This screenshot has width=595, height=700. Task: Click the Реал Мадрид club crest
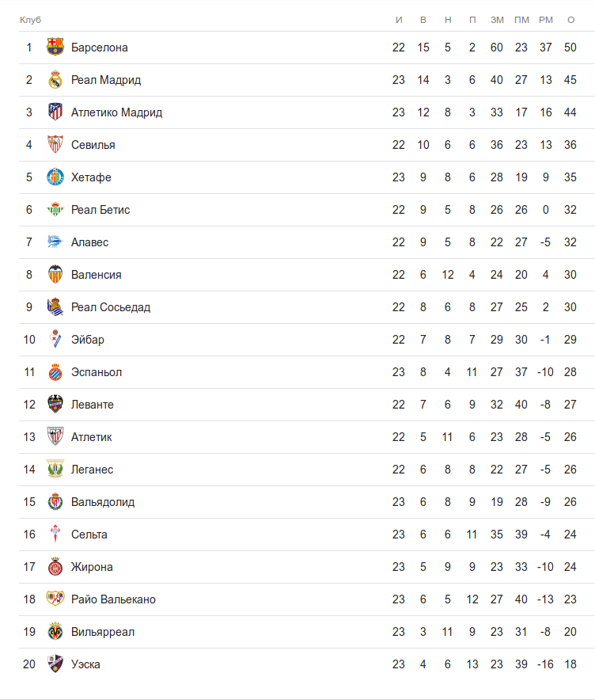coord(55,80)
